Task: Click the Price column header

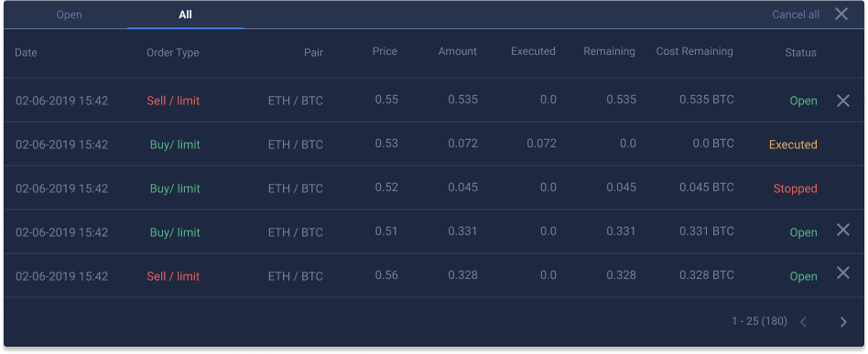Action: pos(385,51)
